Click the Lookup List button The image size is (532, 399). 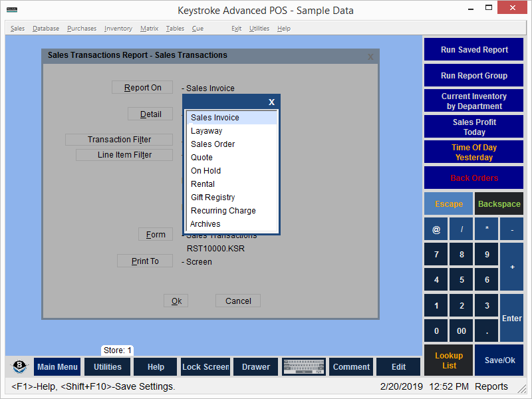(449, 360)
